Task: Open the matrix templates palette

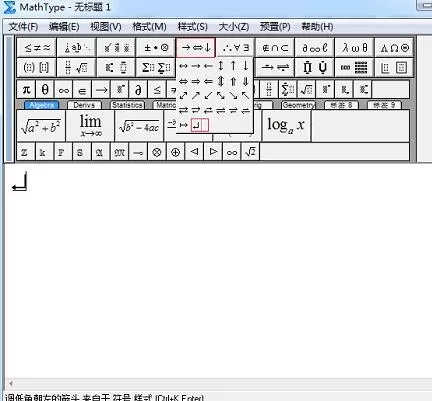Action: (355, 68)
